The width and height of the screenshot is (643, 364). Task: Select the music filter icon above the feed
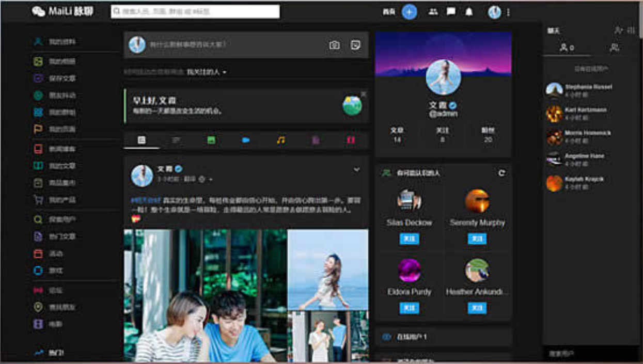[281, 139]
